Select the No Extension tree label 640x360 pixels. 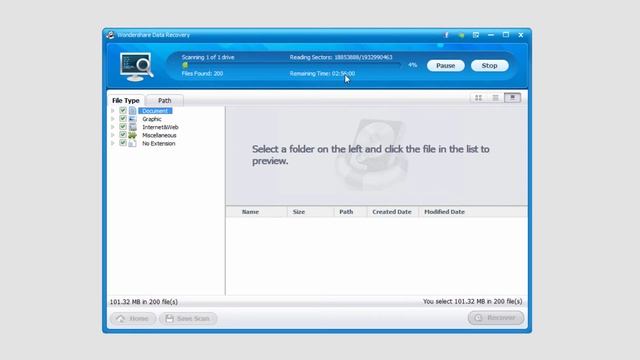point(158,144)
